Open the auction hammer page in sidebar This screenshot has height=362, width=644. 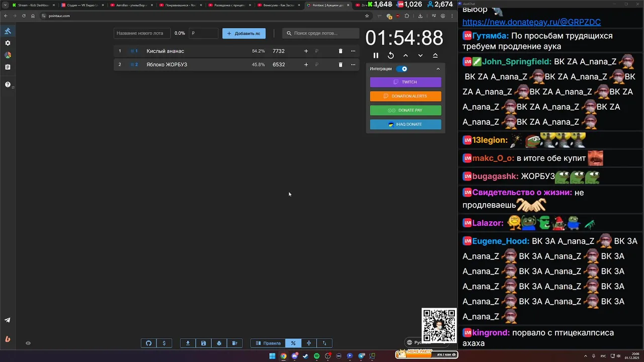point(8,31)
